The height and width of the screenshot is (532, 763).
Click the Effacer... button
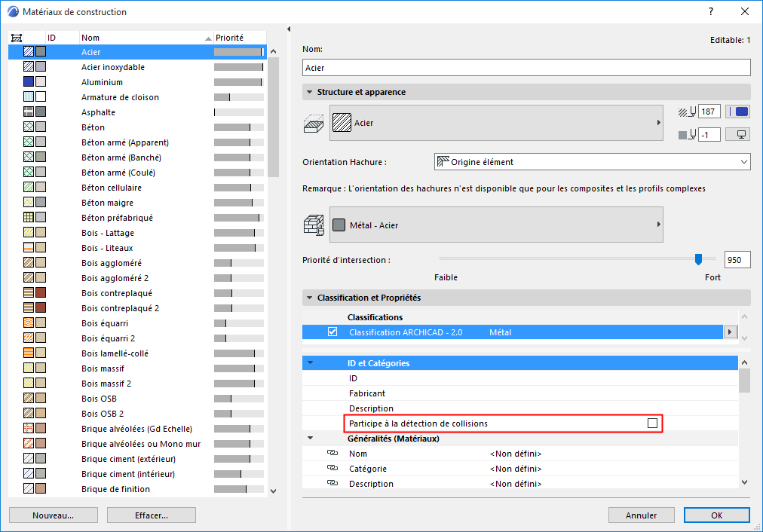tap(151, 515)
